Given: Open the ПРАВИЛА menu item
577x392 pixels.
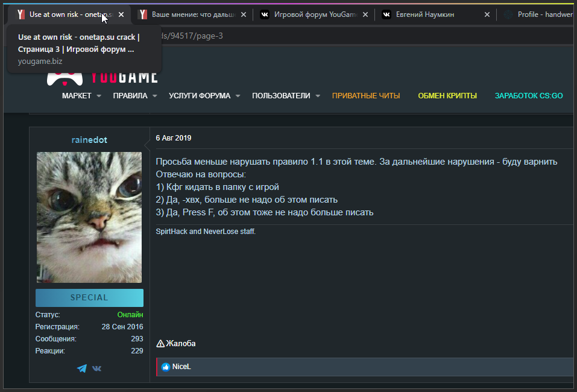Looking at the screenshot, I should click(x=130, y=96).
